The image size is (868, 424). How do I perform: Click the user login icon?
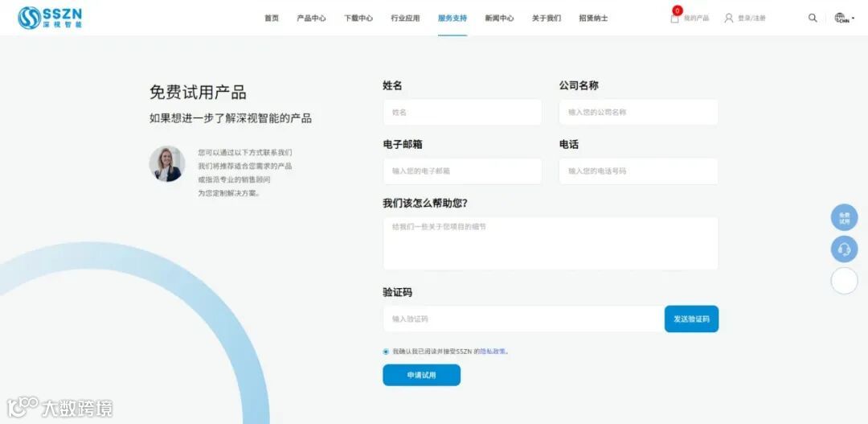[728, 18]
